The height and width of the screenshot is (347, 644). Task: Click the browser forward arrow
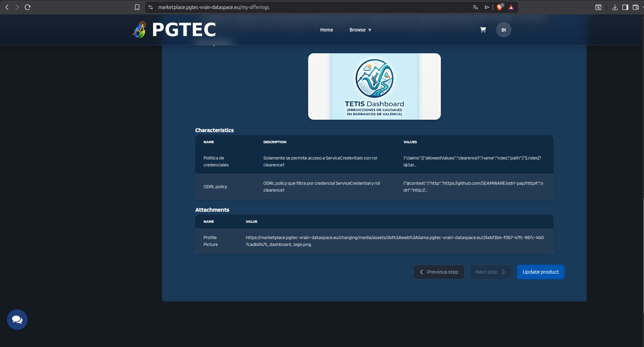pos(17,7)
